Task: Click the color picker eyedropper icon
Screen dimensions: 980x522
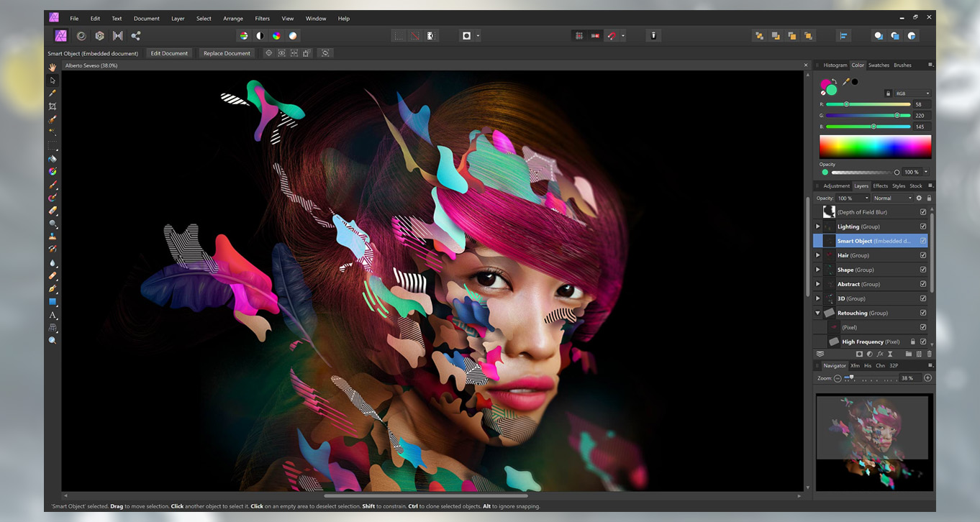Action: tap(846, 81)
